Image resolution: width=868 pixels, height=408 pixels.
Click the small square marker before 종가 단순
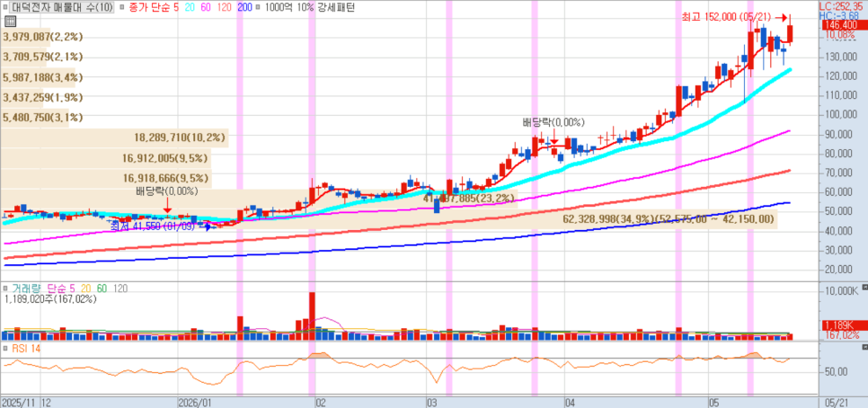(120, 8)
